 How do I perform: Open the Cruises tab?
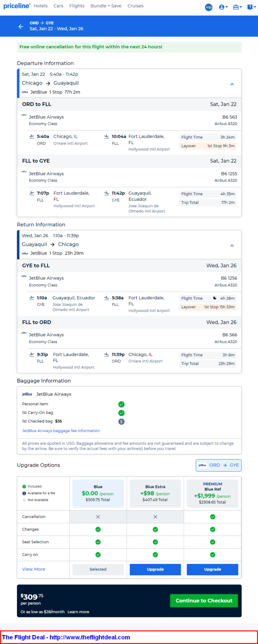click(x=136, y=6)
